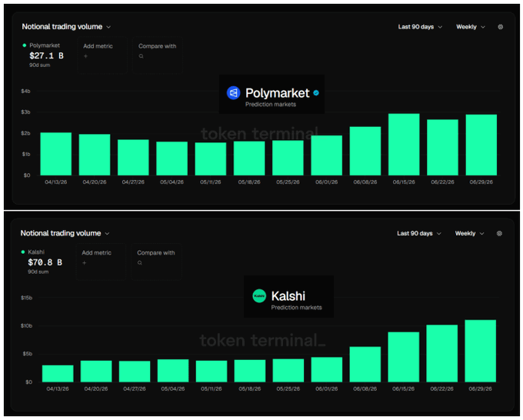Select Kalshi bar for 05/11/26
523x420 pixels.
point(212,372)
